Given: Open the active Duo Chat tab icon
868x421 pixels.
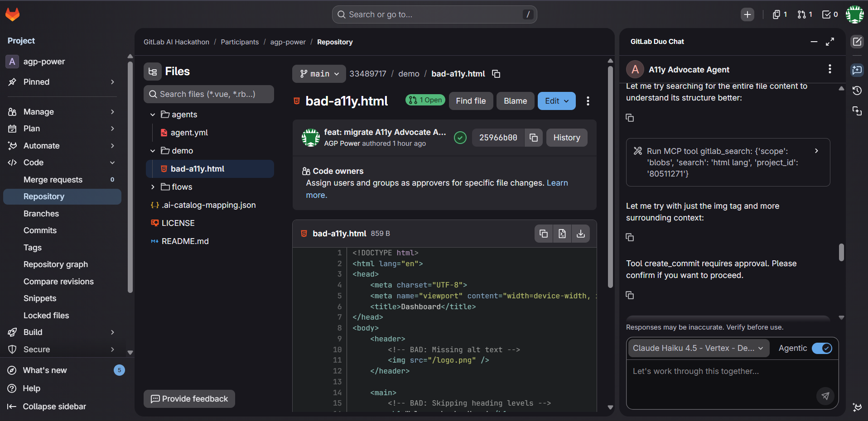Looking at the screenshot, I should click(x=857, y=70).
